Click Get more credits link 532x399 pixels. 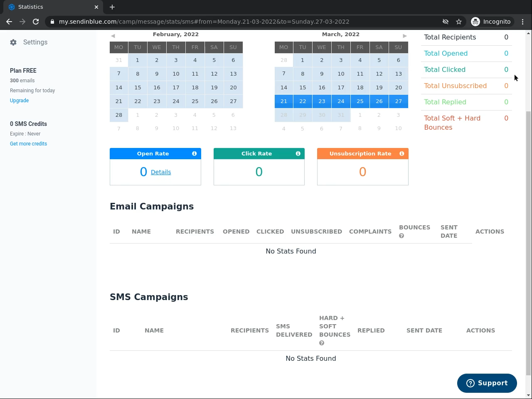29,144
